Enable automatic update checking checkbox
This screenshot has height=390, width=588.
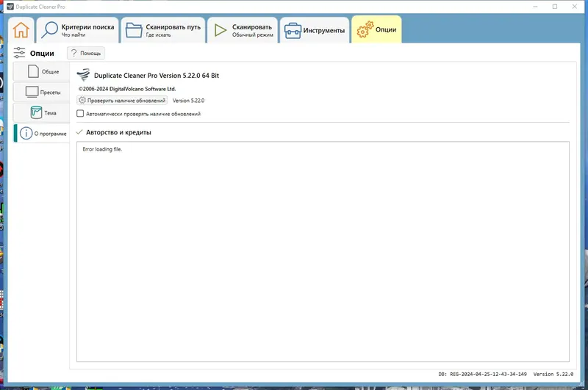(x=80, y=114)
